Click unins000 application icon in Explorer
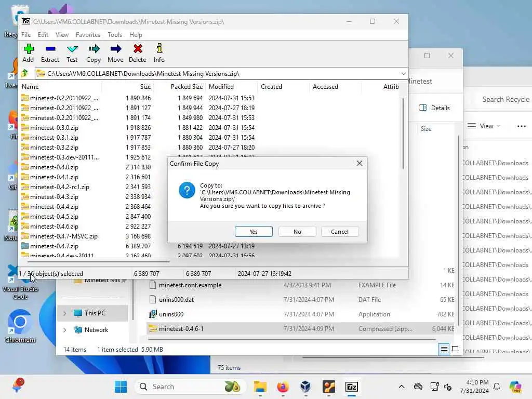This screenshot has height=399, width=532. [x=153, y=314]
